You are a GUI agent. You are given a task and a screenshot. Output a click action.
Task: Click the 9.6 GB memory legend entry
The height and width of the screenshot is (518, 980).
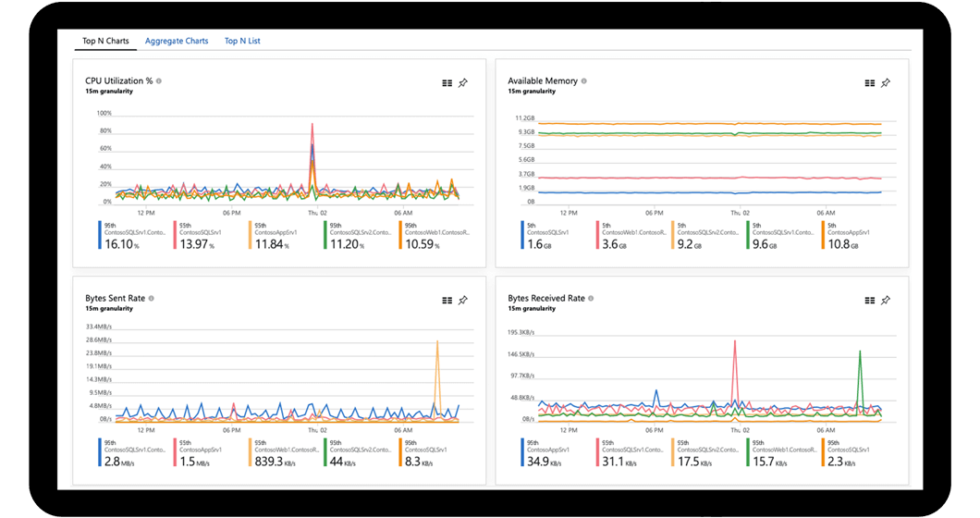(781, 236)
